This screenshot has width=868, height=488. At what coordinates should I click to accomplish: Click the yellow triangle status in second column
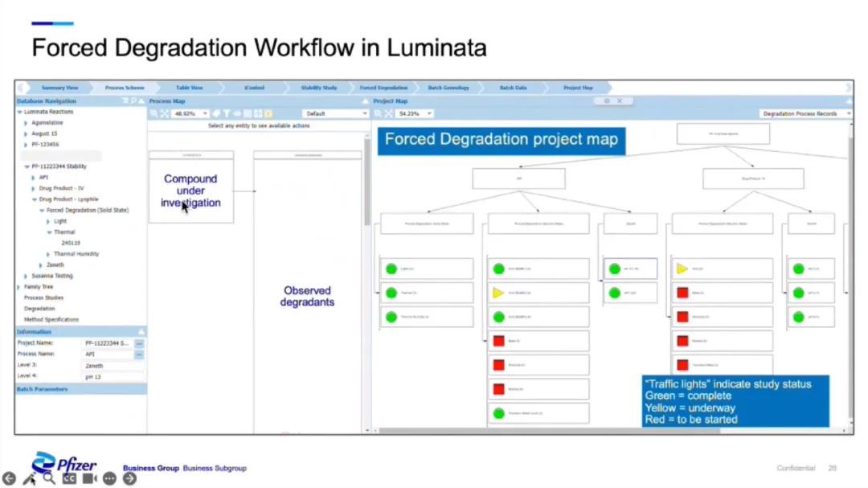point(498,293)
